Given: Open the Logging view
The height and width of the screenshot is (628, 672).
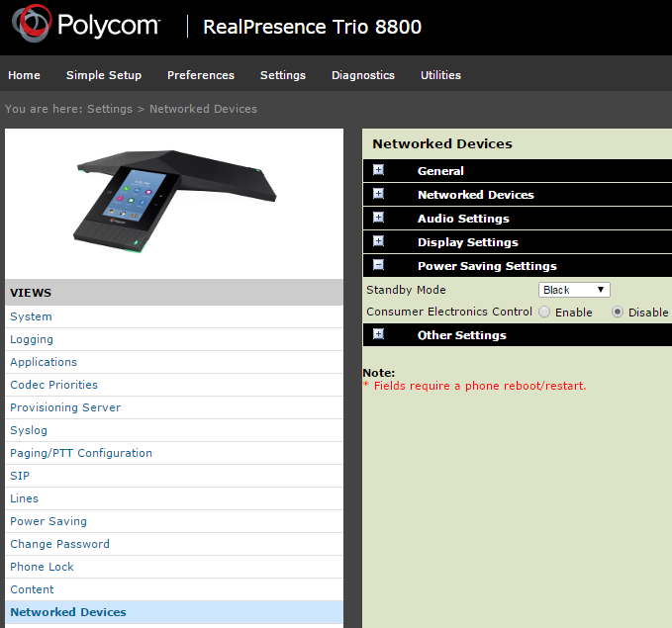Looking at the screenshot, I should [x=174, y=339].
